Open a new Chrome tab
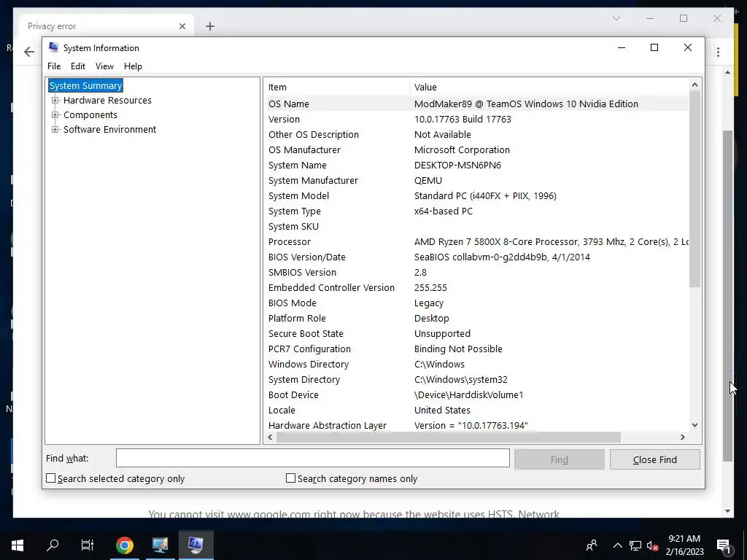The width and height of the screenshot is (747, 560). [x=210, y=26]
